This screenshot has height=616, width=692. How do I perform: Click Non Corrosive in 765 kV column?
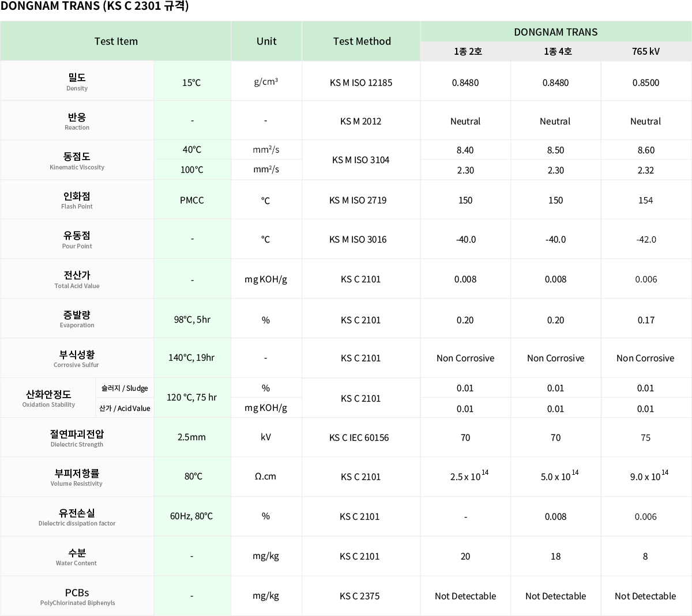(x=645, y=358)
